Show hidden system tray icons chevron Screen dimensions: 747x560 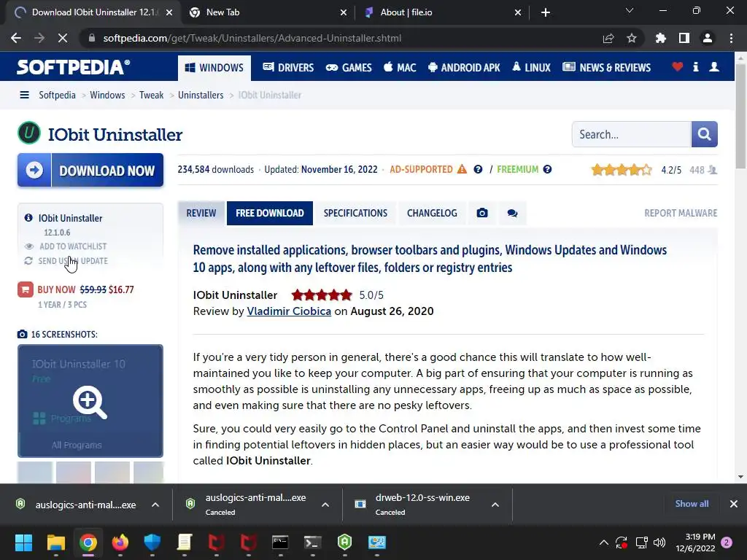(603, 542)
